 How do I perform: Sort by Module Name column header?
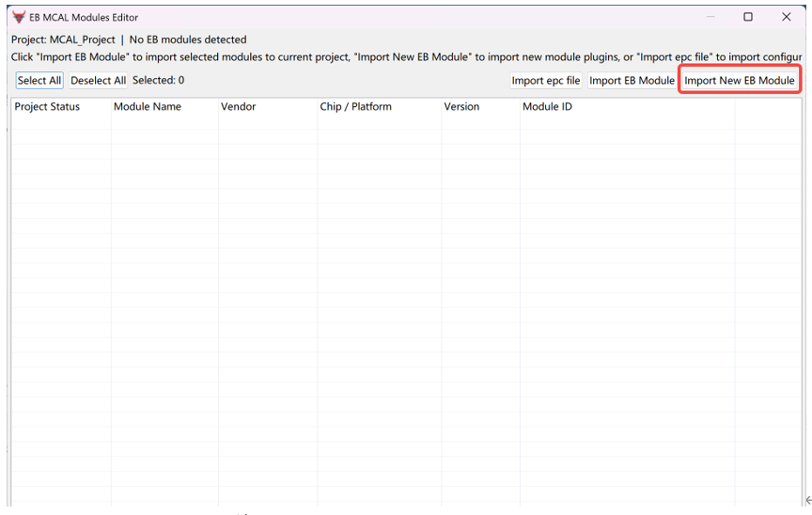point(164,106)
